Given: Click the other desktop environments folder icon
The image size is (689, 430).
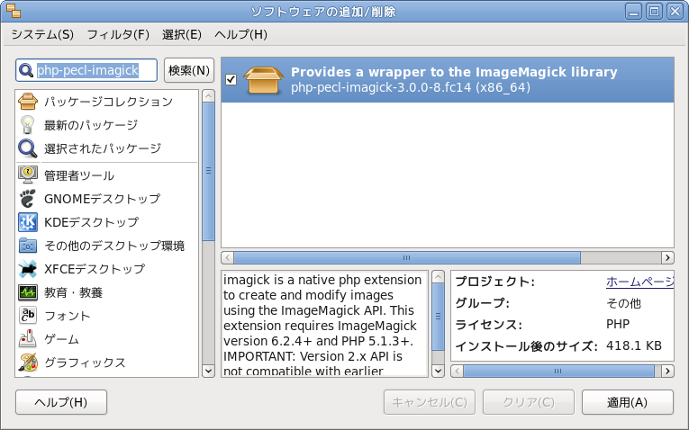Looking at the screenshot, I should tap(28, 246).
